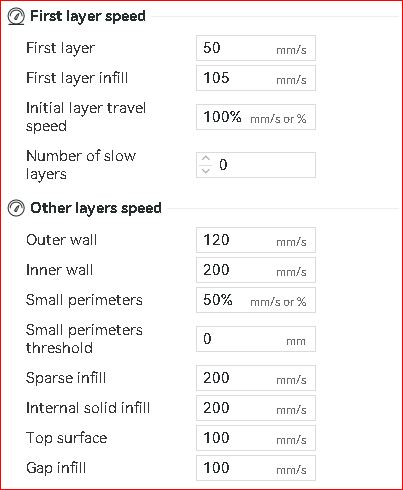This screenshot has height=490, width=403.
Task: Click the Top surface setting label
Action: point(67,438)
